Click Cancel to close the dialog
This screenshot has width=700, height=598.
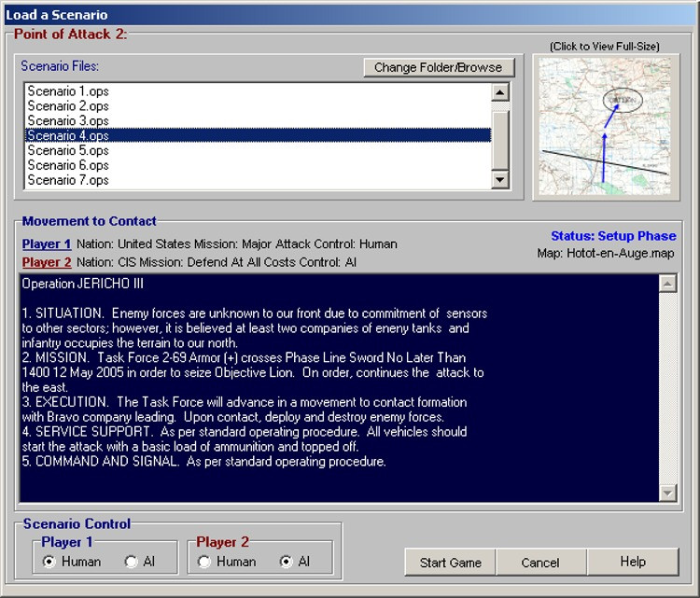coord(540,563)
